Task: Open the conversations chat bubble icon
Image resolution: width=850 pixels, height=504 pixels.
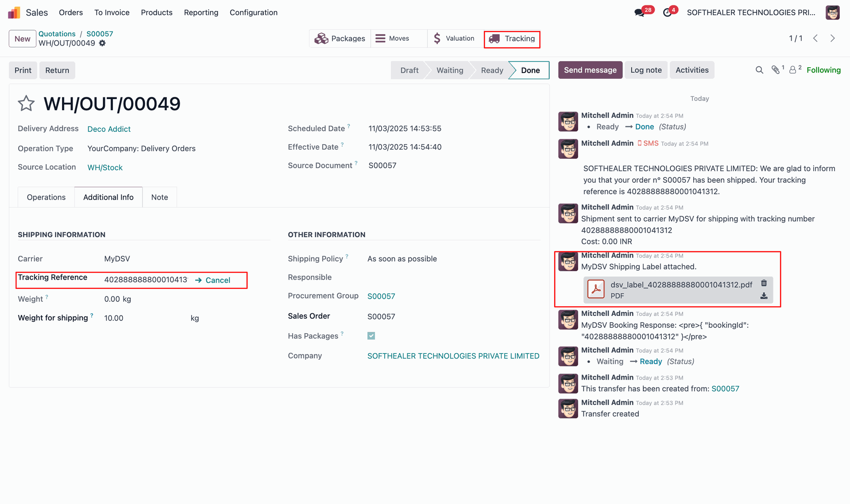Action: point(639,13)
